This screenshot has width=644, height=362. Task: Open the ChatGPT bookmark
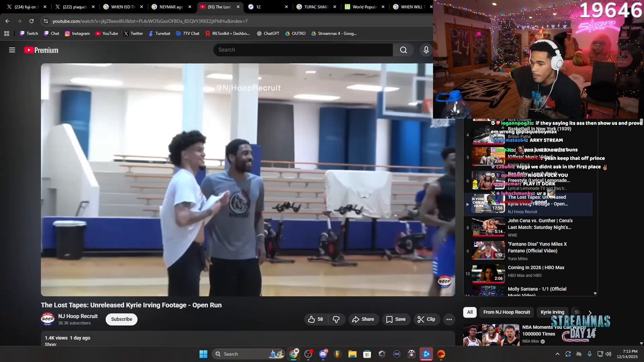click(268, 33)
